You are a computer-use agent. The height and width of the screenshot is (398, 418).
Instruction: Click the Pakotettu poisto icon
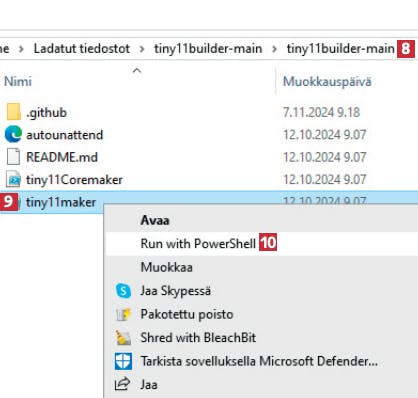pyautogui.click(x=123, y=314)
